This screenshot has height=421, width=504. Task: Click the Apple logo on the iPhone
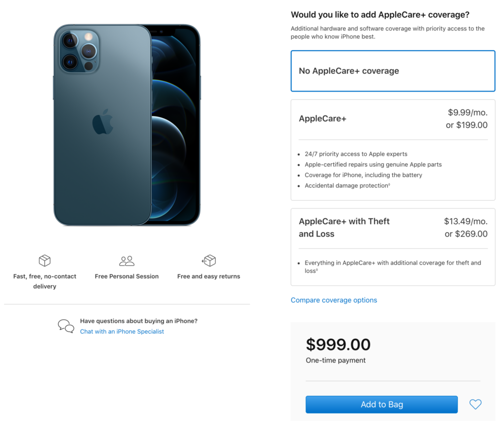click(x=102, y=122)
